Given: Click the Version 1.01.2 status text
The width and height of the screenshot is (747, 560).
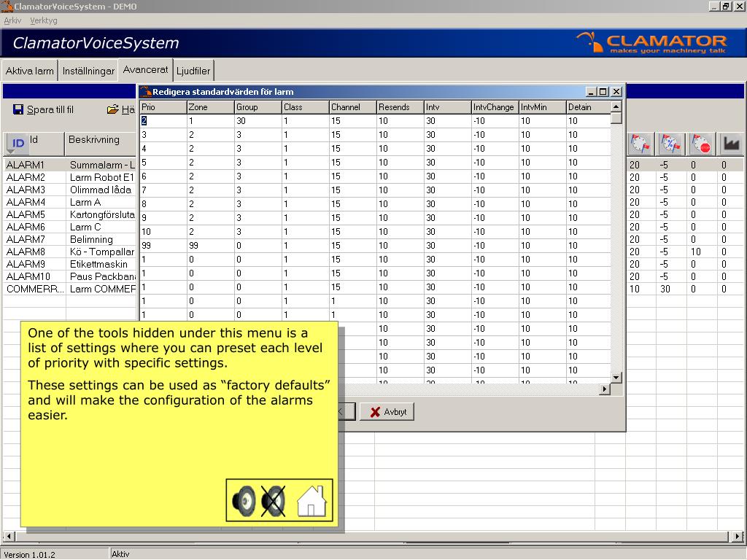Looking at the screenshot, I should pyautogui.click(x=29, y=555).
